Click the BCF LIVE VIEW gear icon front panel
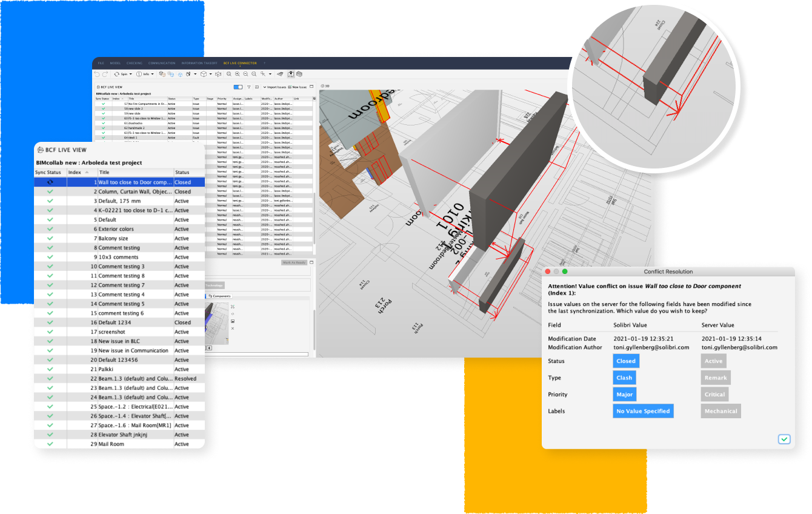 pyautogui.click(x=41, y=150)
